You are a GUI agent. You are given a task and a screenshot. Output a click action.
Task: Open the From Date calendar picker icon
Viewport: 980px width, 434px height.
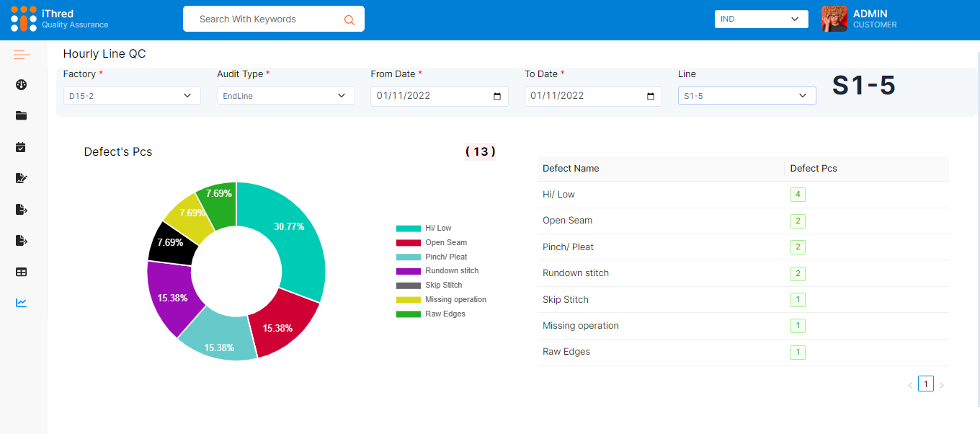(x=497, y=97)
